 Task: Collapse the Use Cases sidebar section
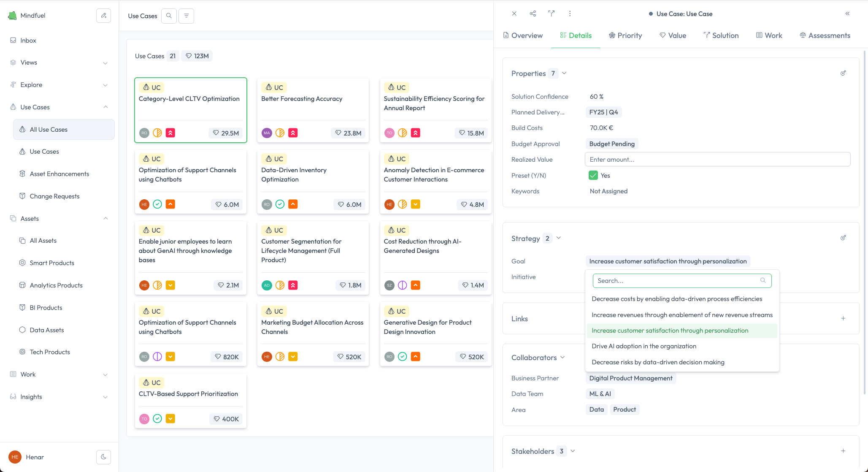[105, 107]
